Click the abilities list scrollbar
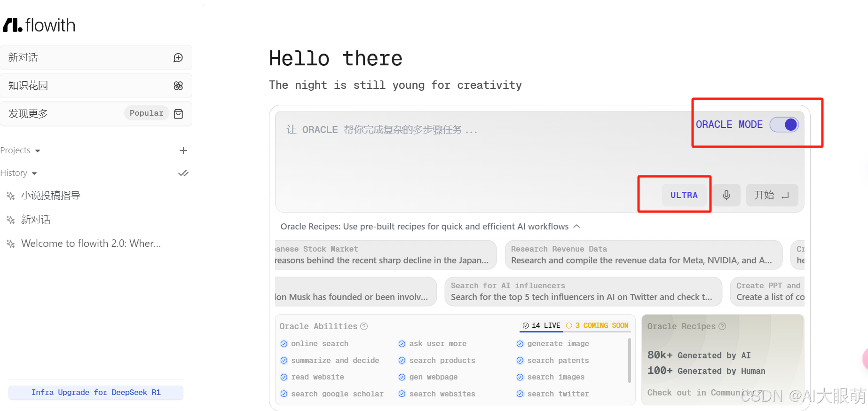The height and width of the screenshot is (411, 868). (x=630, y=361)
